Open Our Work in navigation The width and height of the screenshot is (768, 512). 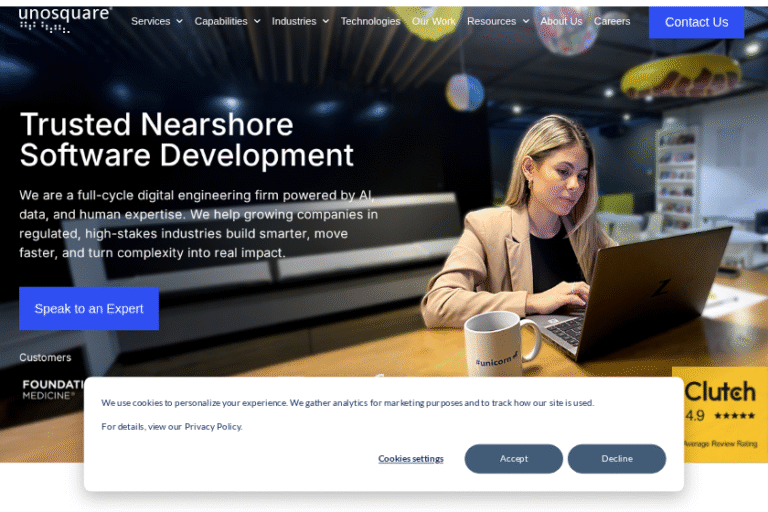pyautogui.click(x=433, y=21)
